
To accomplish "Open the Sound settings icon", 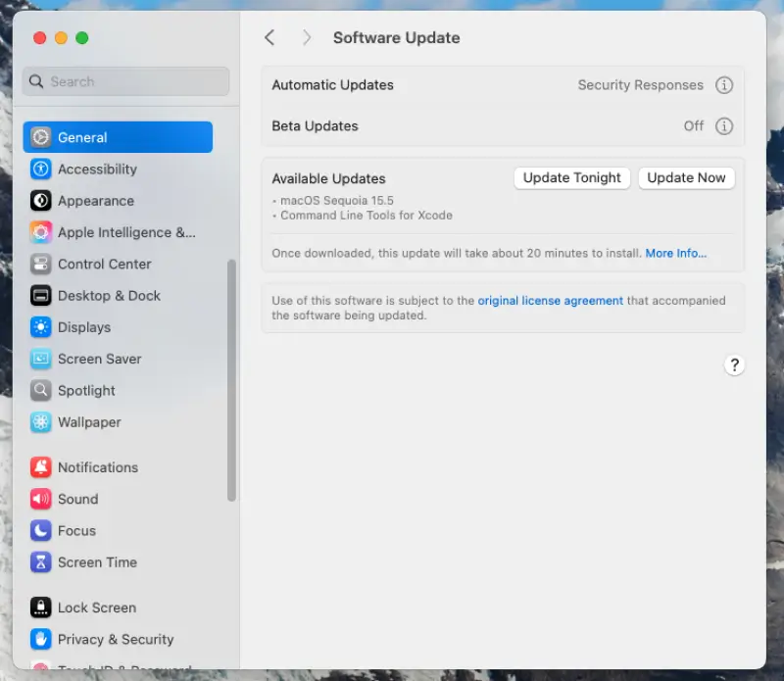I will pyautogui.click(x=40, y=499).
